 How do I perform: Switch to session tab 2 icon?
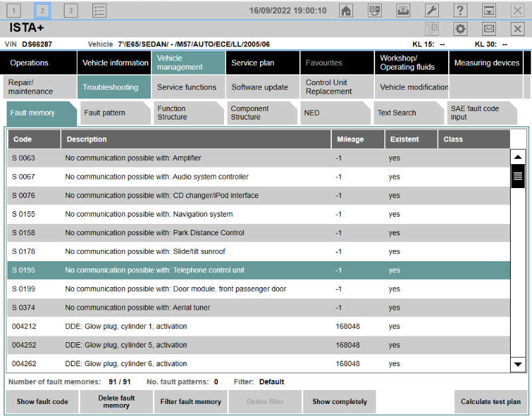point(42,11)
